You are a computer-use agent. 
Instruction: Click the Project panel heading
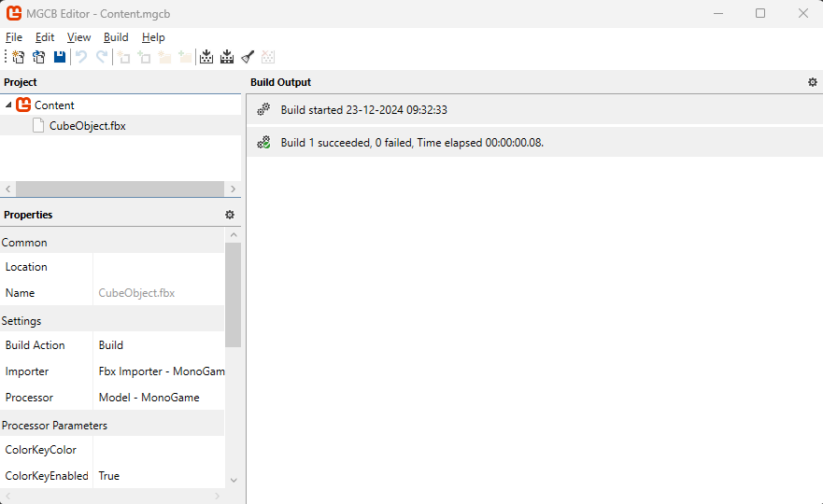coord(20,82)
